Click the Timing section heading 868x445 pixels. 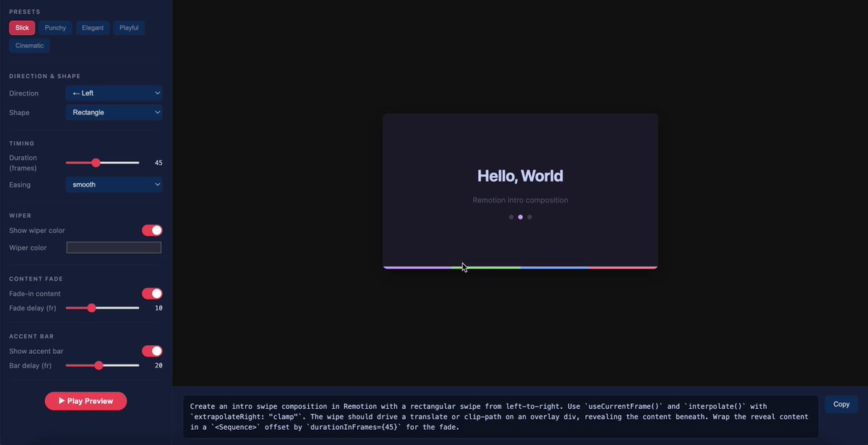pyautogui.click(x=22, y=143)
